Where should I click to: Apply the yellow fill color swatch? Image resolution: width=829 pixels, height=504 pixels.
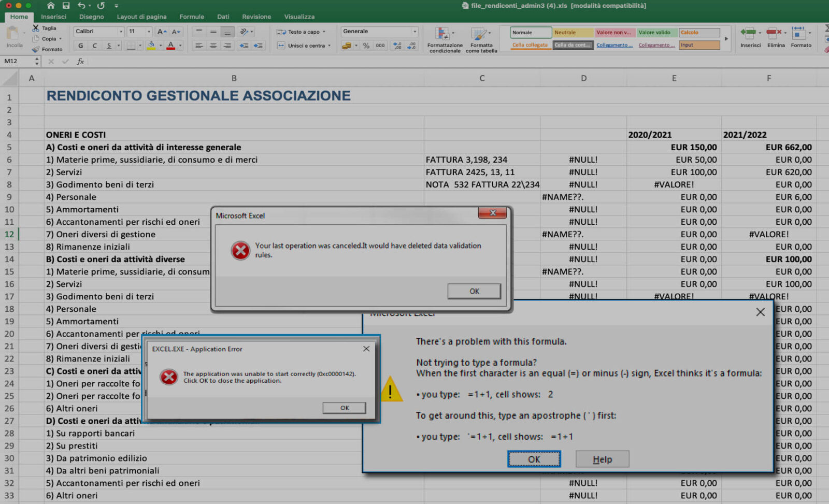(x=151, y=46)
